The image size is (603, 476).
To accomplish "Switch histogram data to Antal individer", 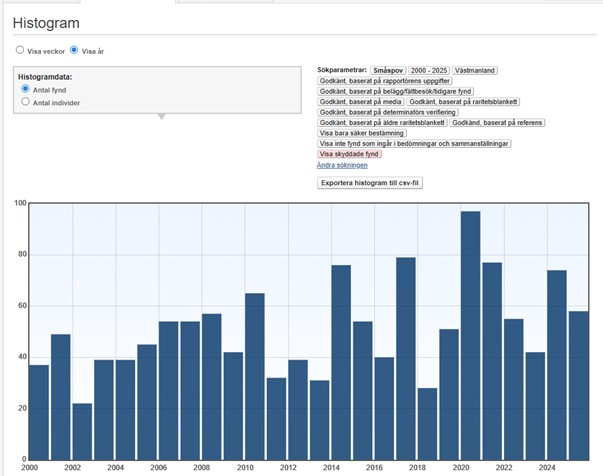I will tap(26, 102).
